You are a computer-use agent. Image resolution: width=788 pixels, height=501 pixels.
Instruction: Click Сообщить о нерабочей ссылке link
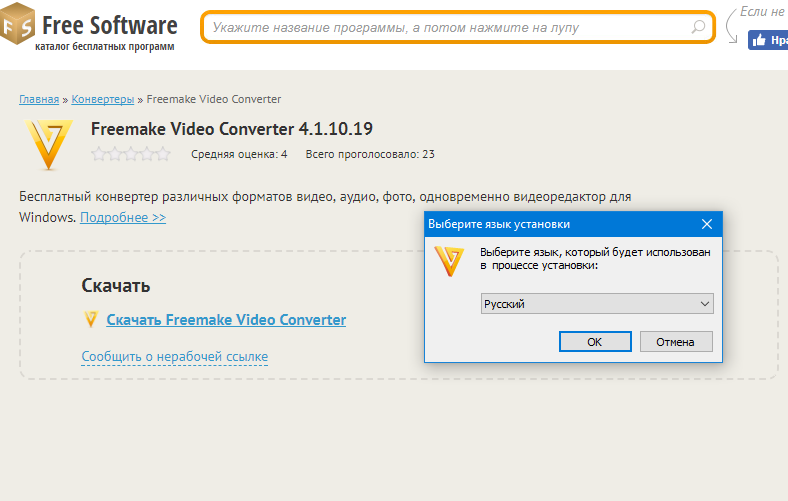[174, 356]
